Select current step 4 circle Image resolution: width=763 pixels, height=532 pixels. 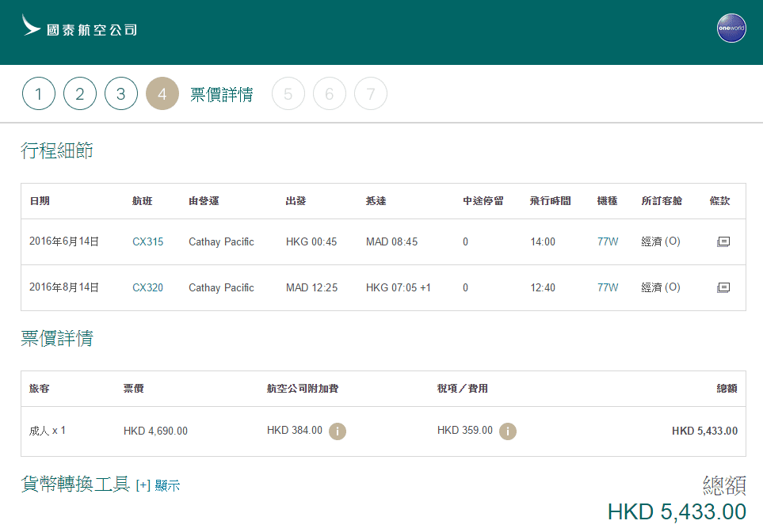click(162, 94)
